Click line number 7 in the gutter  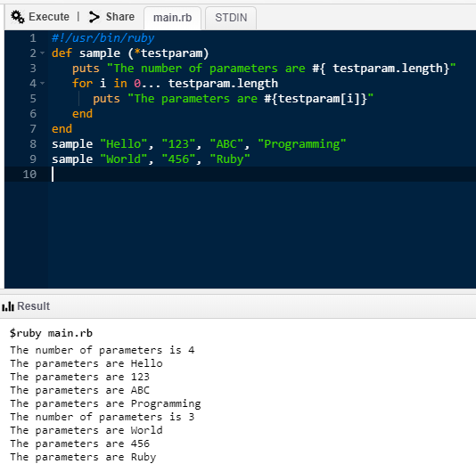[33, 129]
